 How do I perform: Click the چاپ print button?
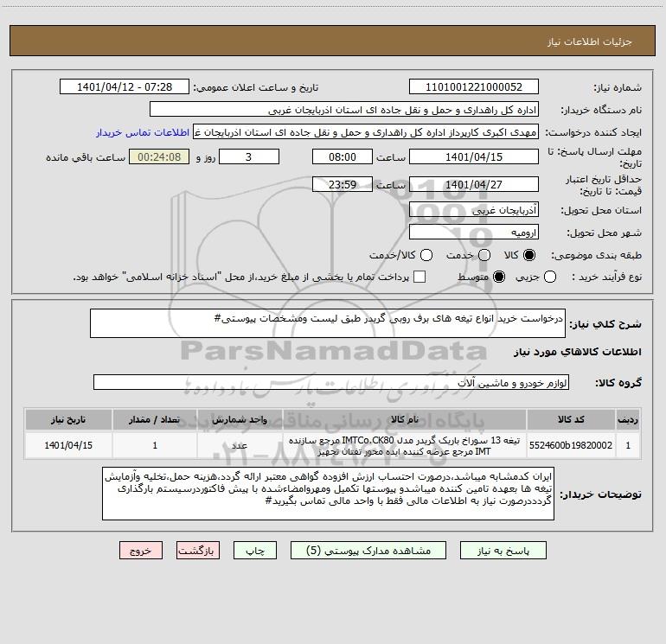[255, 550]
